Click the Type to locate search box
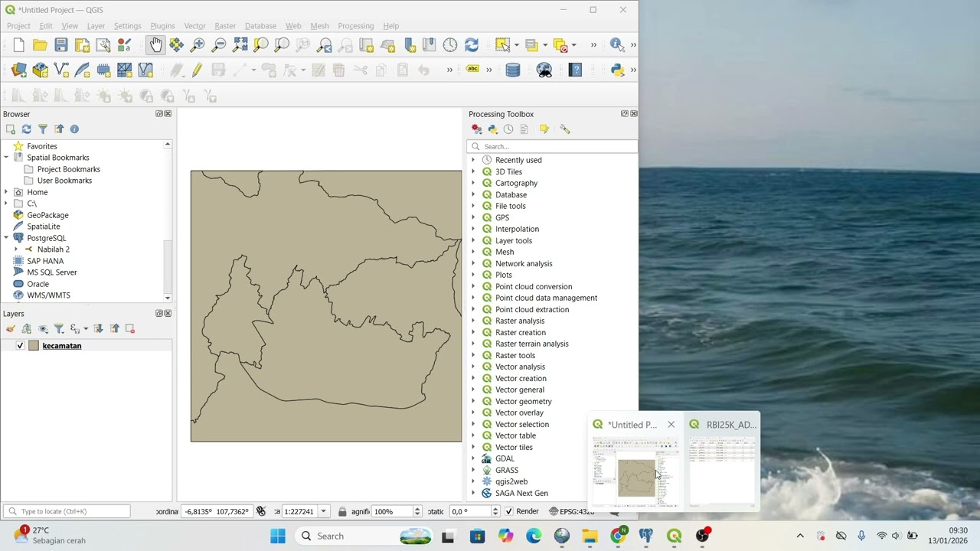 coord(67,511)
